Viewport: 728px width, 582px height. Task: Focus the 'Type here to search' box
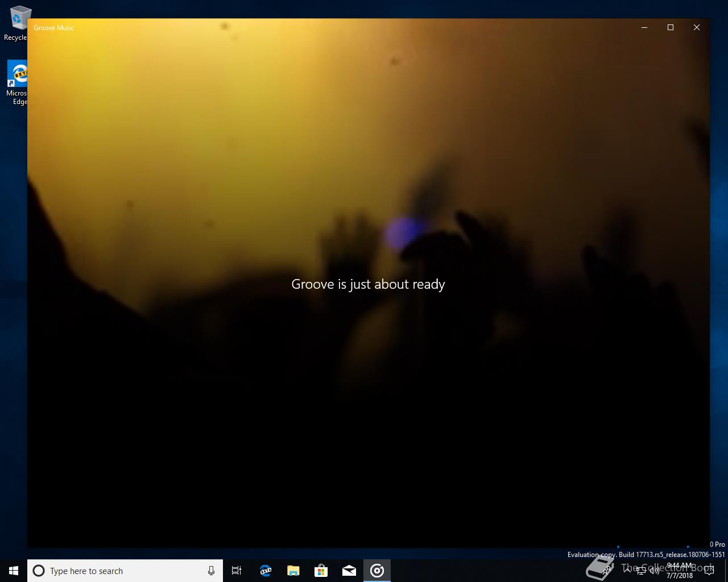pos(125,571)
